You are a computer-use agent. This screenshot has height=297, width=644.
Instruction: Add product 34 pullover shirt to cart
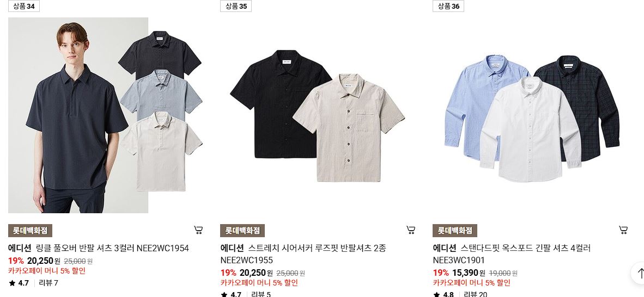pos(198,230)
